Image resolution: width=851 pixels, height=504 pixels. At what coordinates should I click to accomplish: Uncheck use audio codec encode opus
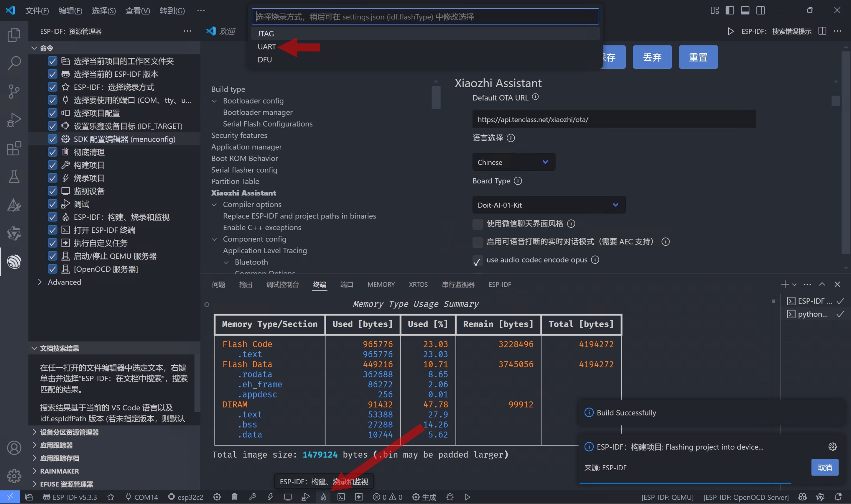(x=478, y=261)
